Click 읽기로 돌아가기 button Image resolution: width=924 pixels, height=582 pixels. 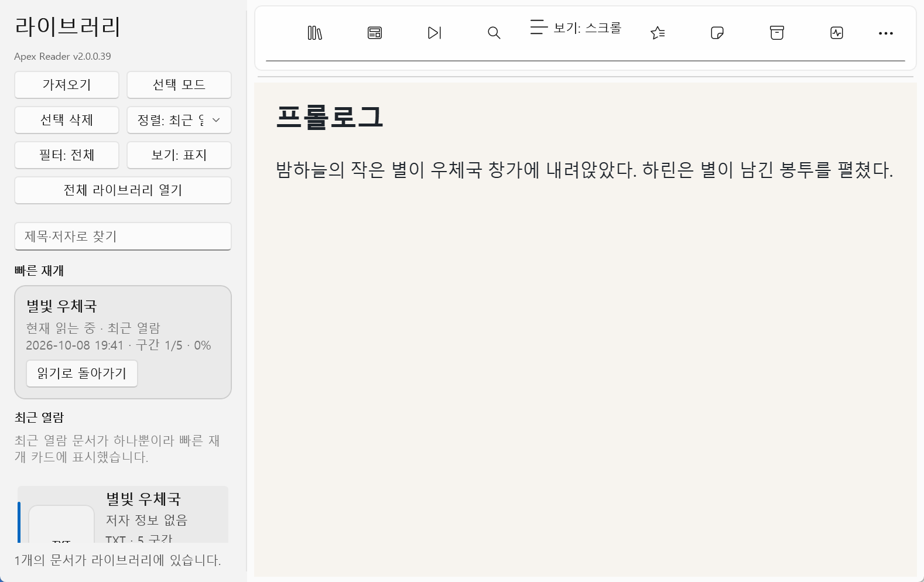pyautogui.click(x=82, y=374)
